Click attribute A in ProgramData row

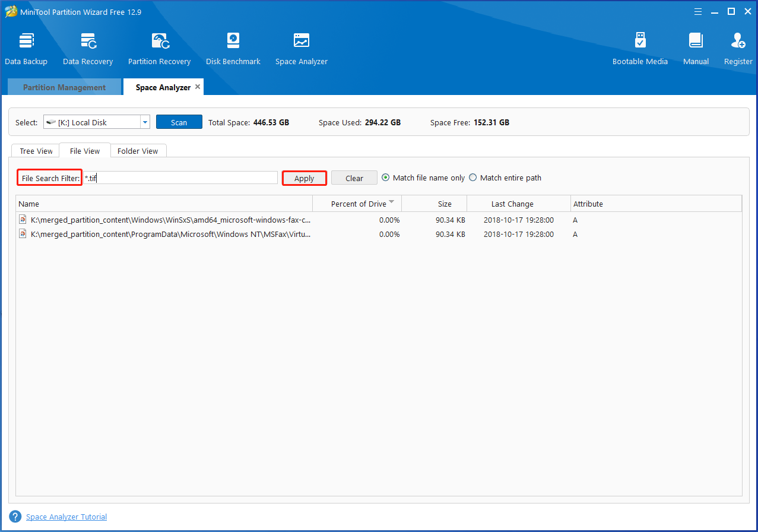(575, 234)
